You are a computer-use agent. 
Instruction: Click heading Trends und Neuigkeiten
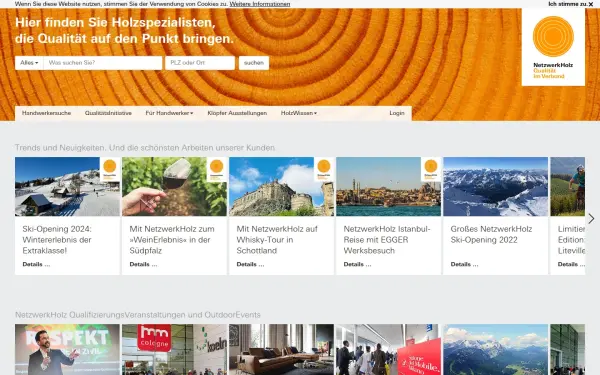coord(145,148)
